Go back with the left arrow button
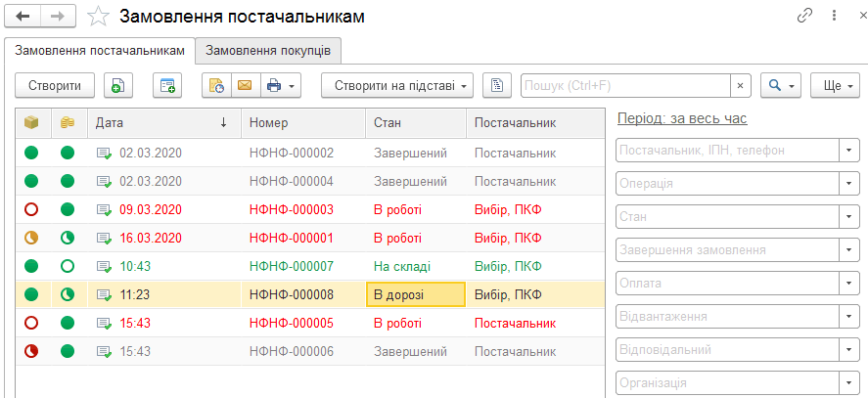 click(x=23, y=17)
